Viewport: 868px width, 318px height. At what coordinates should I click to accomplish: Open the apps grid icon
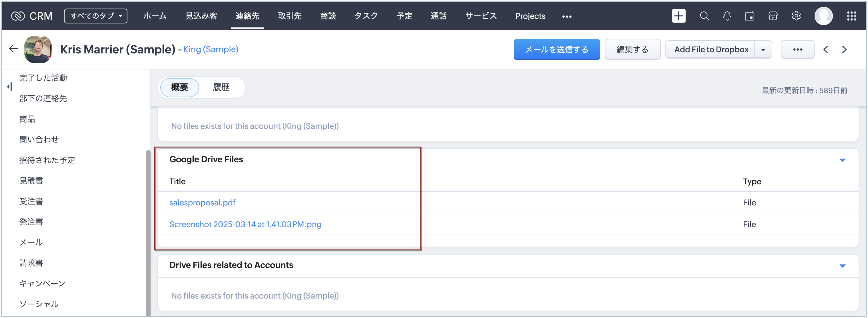[851, 16]
